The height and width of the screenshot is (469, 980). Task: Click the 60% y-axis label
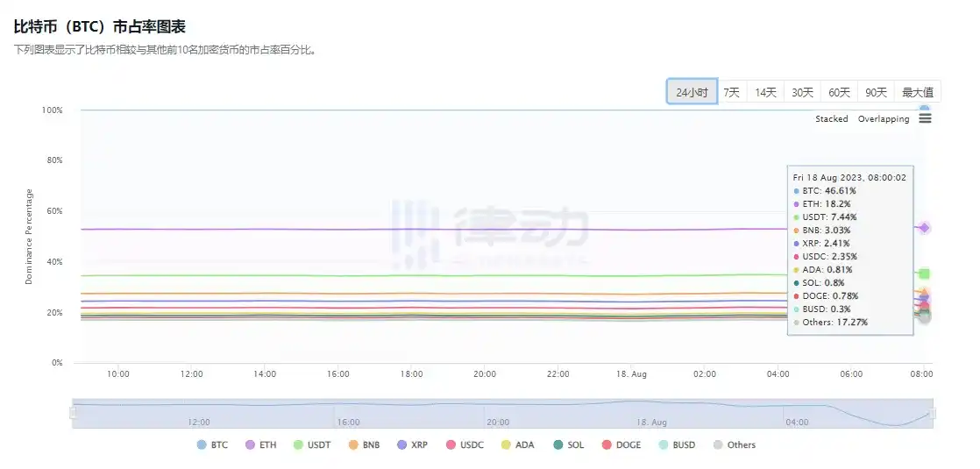[x=54, y=211]
